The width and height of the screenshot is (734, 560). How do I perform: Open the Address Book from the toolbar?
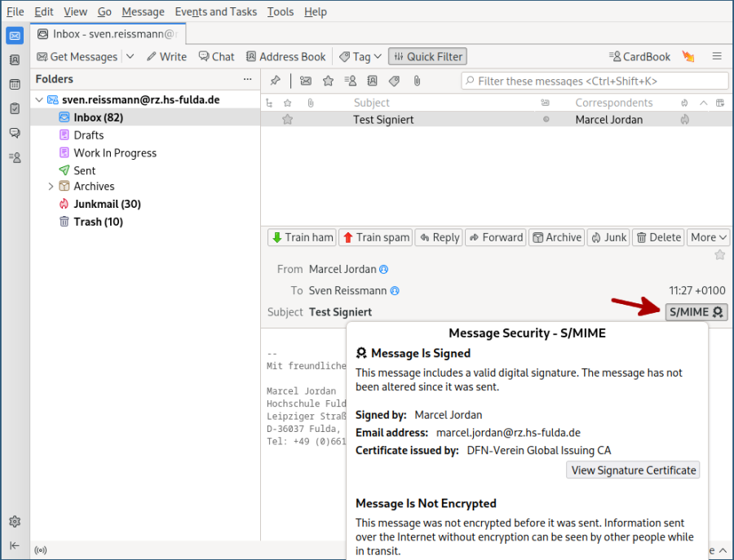285,56
